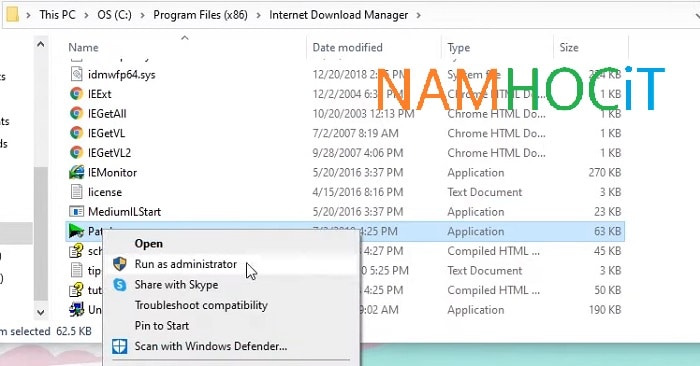Click the navigation pane scroll up arrow

(41, 44)
